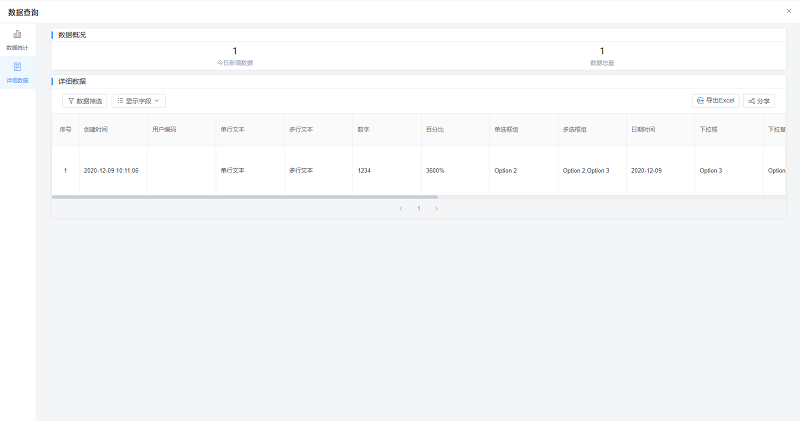800x421 pixels.
Task: Select the 1234 number cell
Action: pyautogui.click(x=363, y=171)
